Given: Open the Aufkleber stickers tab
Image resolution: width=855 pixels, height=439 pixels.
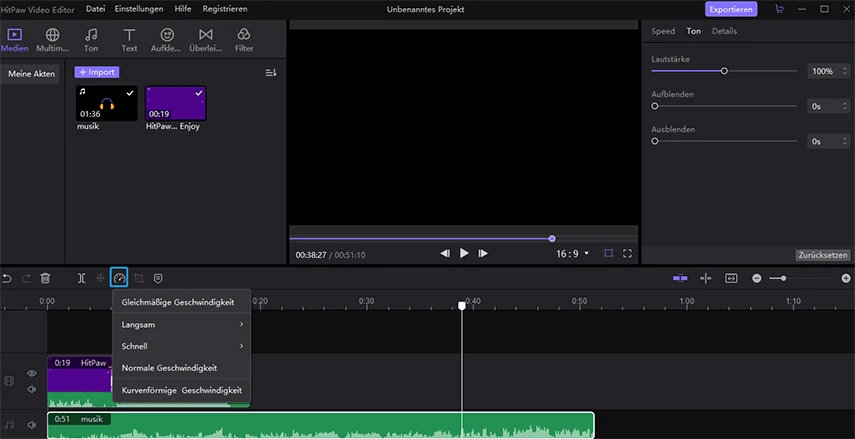Looking at the screenshot, I should point(167,41).
